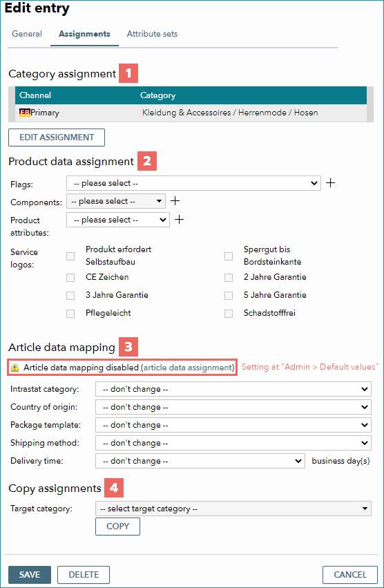Click the Copy button
384x588 pixels.
[117, 527]
